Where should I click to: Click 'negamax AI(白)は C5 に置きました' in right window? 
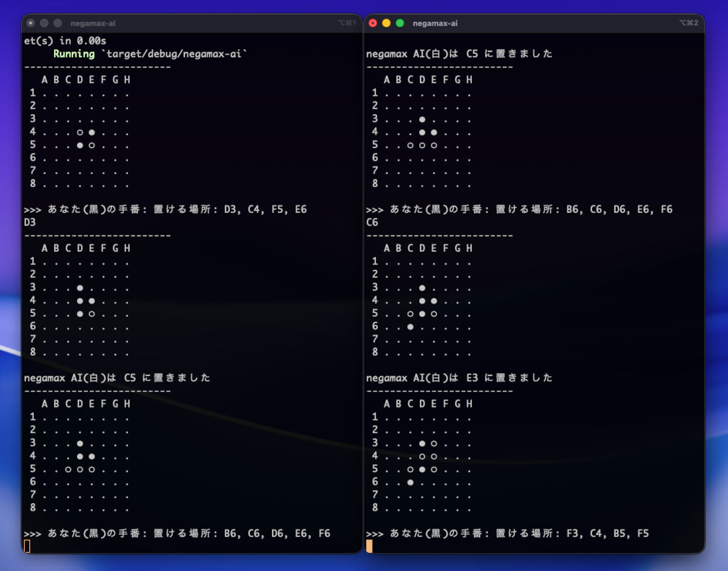click(459, 53)
